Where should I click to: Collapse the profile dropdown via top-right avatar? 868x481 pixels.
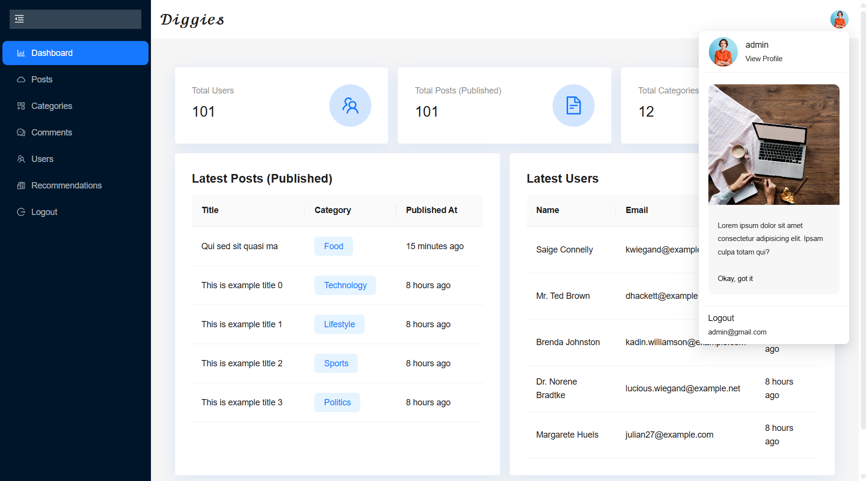coord(839,19)
